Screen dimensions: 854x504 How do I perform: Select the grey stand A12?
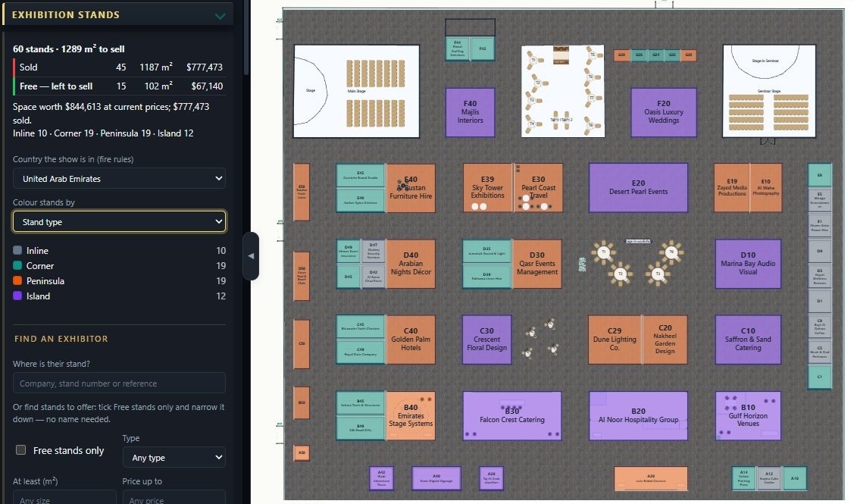[x=769, y=478]
